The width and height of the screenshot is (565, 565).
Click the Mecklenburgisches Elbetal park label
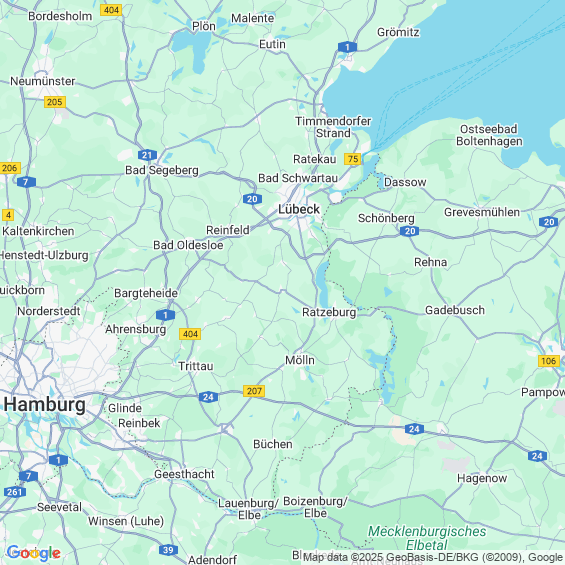click(427, 538)
